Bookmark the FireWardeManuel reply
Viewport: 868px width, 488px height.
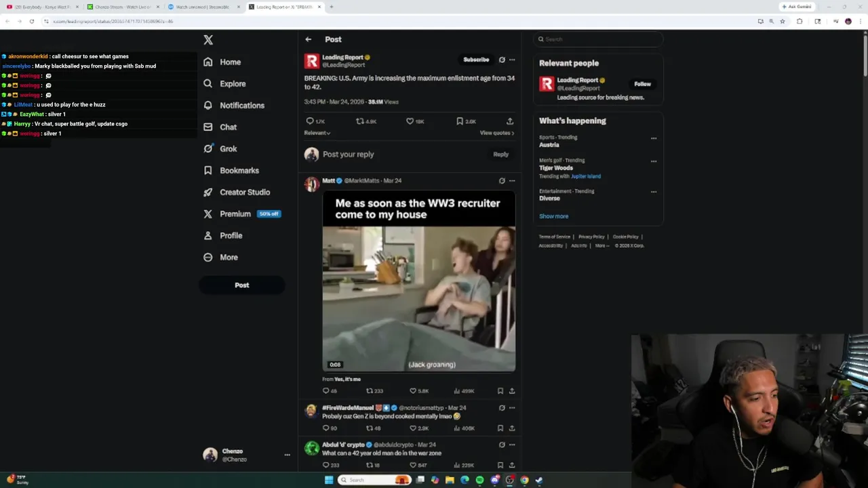[x=500, y=428]
